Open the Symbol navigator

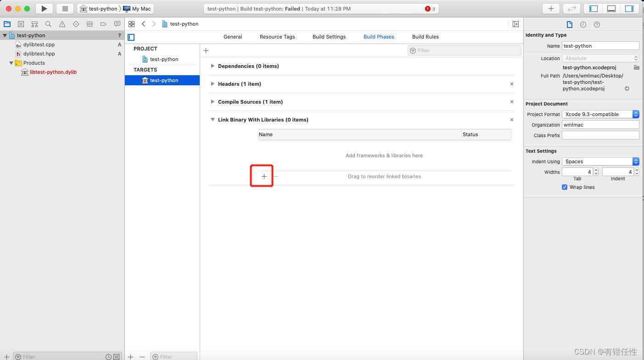tap(34, 24)
